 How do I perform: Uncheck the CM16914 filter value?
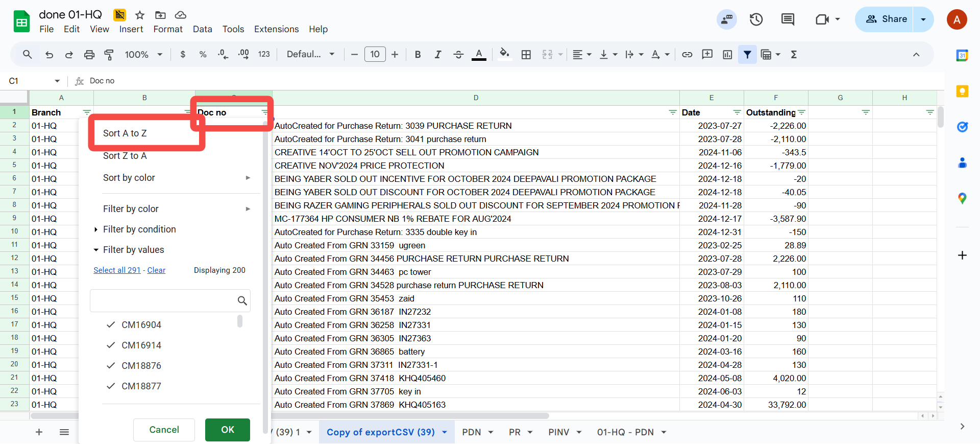111,345
